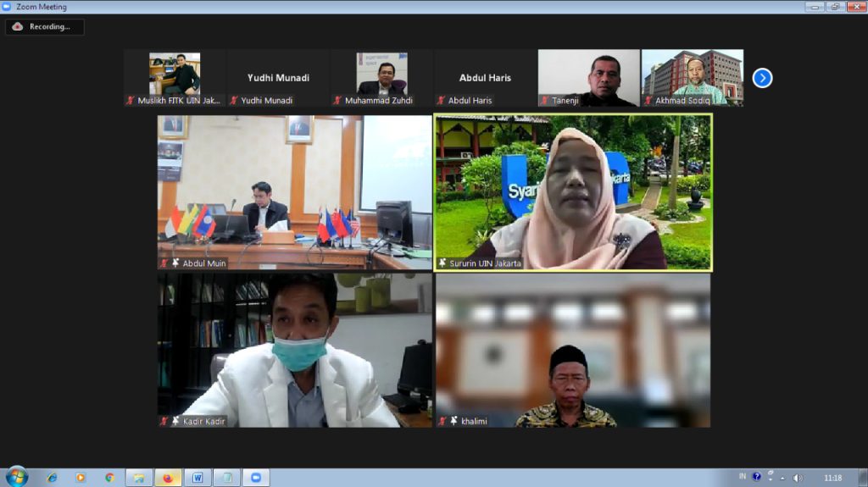
Task: Click muted mic icon on Yudhi Munadi
Action: [x=234, y=101]
